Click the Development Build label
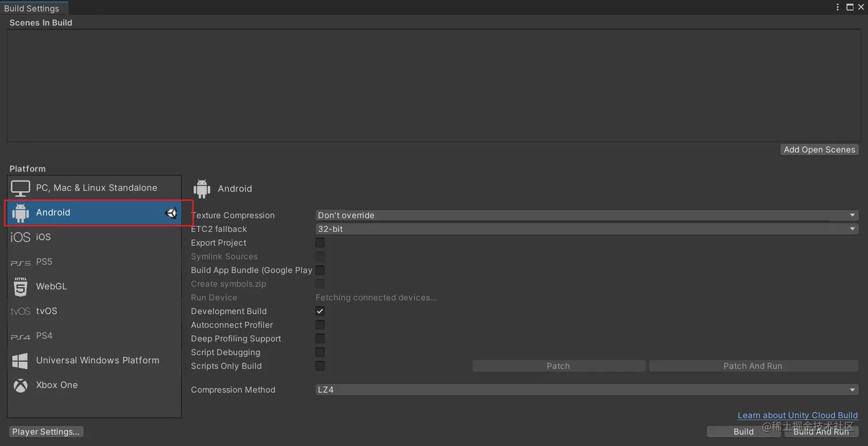 pos(228,311)
